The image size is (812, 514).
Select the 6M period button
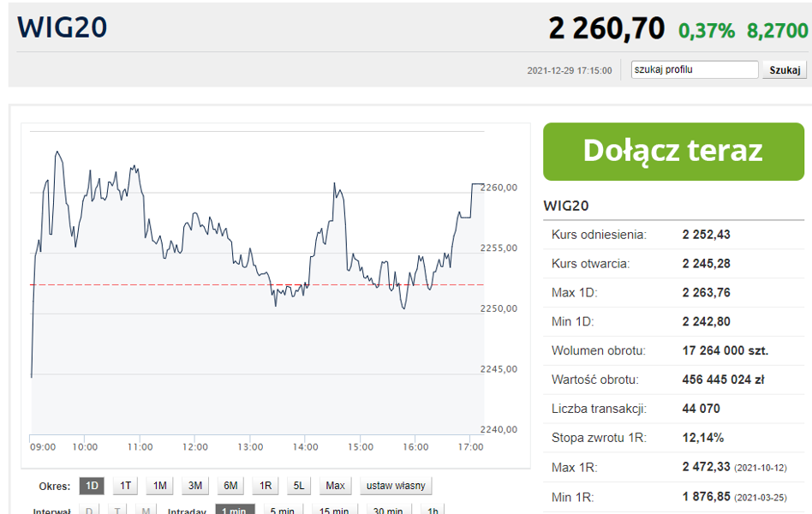pos(230,486)
